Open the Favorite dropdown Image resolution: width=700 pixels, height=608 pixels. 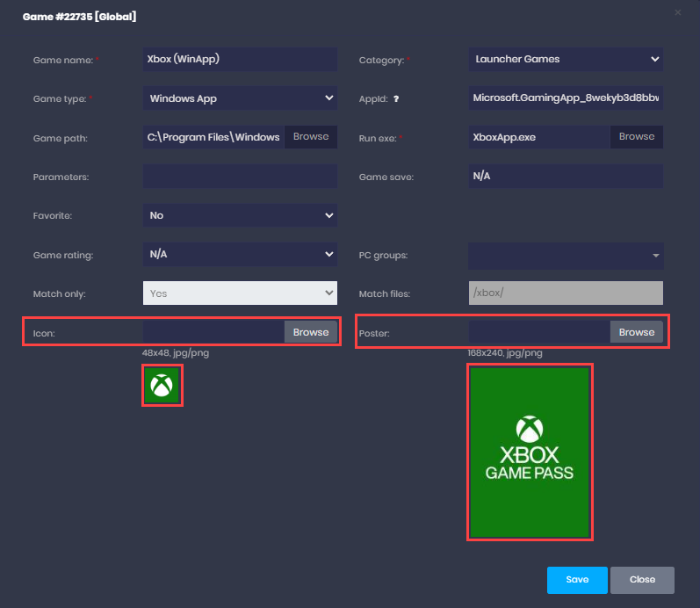(x=240, y=215)
